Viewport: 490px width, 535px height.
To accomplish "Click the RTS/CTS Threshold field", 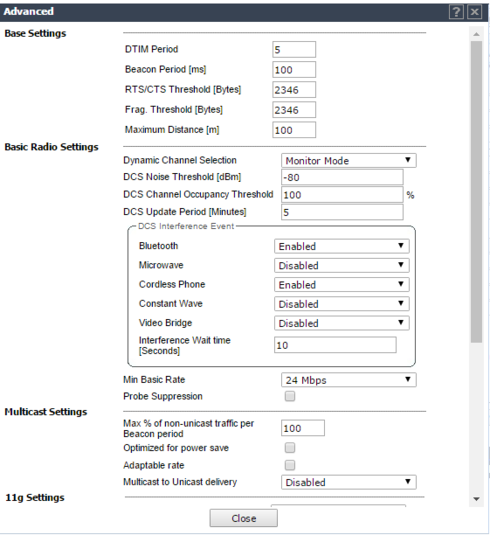I will click(294, 90).
